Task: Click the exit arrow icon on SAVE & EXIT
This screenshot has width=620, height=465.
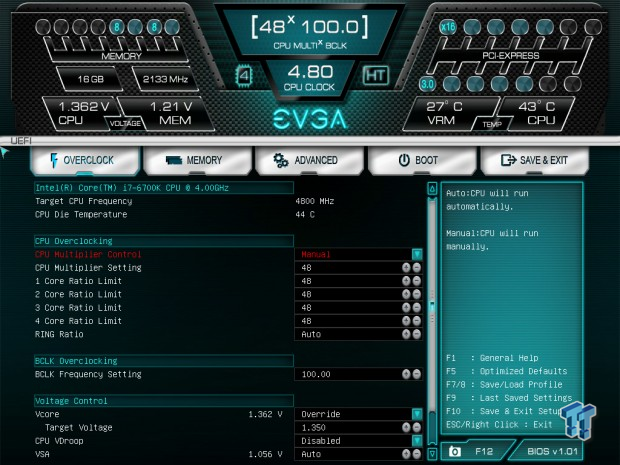Action: (x=508, y=160)
